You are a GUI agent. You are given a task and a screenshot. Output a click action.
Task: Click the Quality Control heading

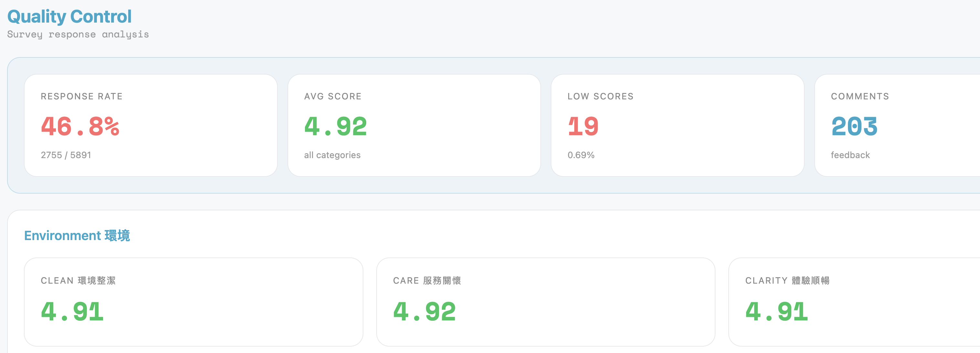(69, 17)
